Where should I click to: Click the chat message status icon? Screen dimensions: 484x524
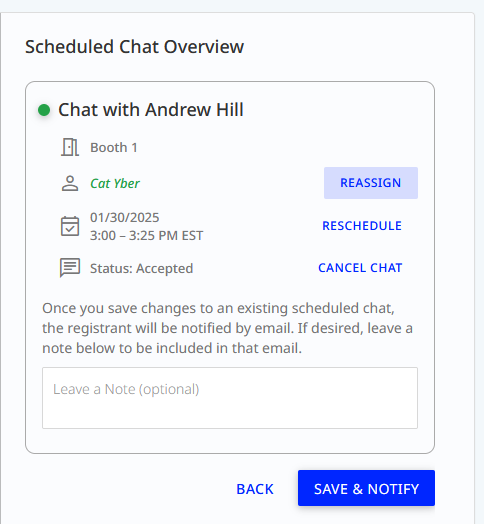pos(70,268)
